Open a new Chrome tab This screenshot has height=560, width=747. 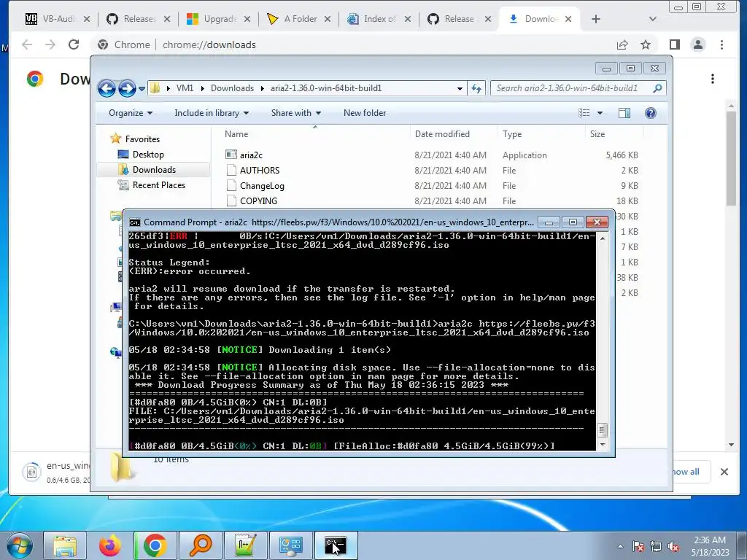click(596, 19)
